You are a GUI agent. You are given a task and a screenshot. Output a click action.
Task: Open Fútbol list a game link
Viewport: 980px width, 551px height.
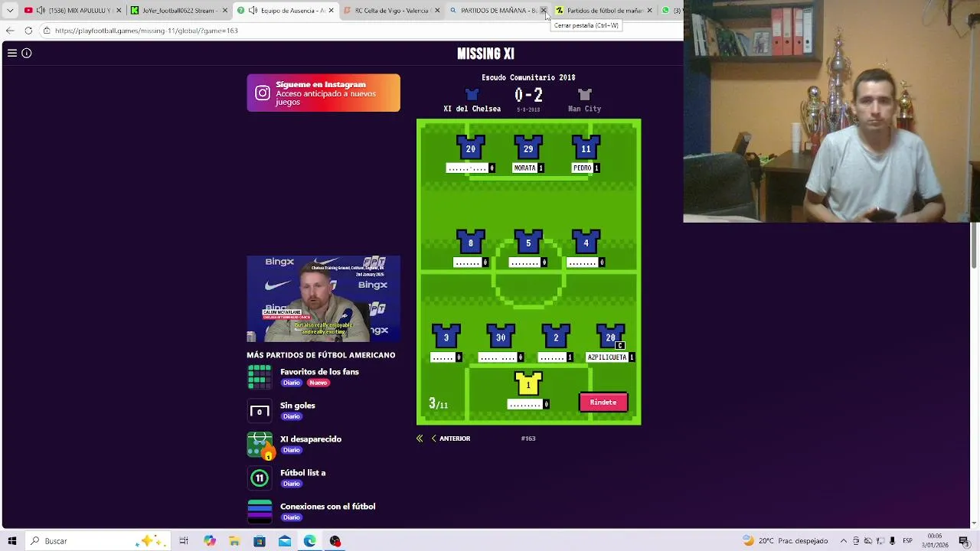(x=303, y=473)
